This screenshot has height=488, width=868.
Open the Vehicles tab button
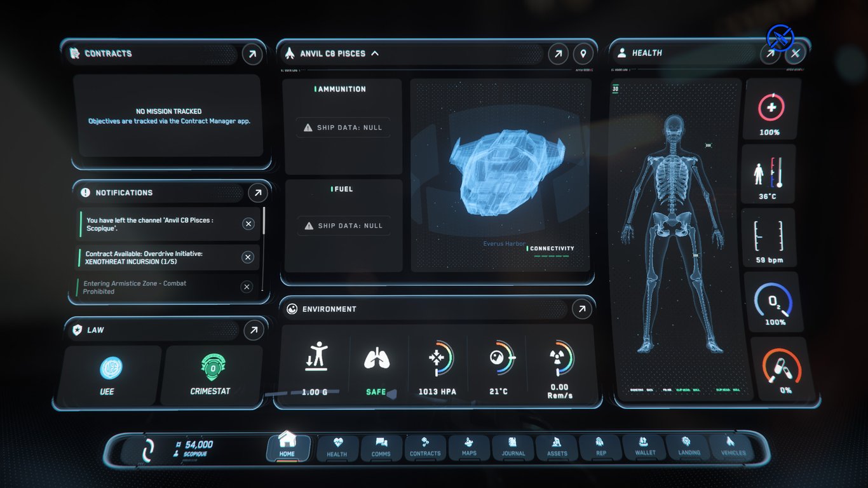click(733, 447)
